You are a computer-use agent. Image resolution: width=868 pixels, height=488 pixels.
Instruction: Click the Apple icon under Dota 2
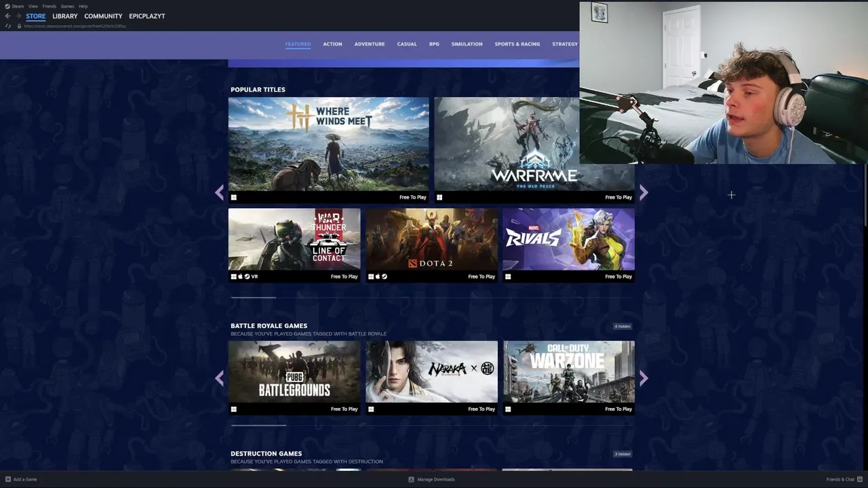tap(378, 277)
